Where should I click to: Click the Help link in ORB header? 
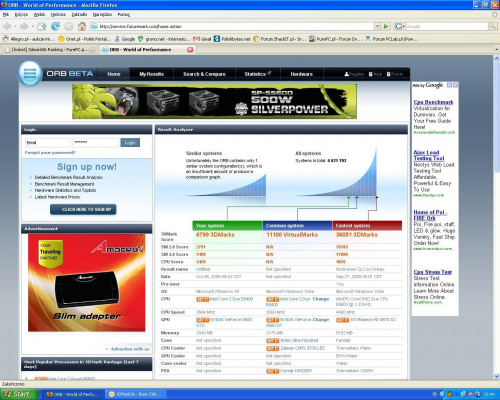click(x=375, y=74)
